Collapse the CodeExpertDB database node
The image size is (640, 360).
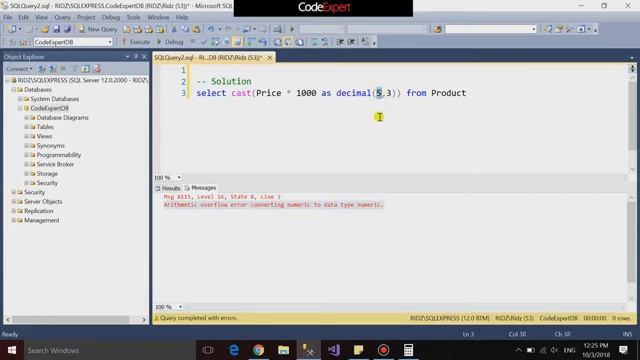click(20, 109)
